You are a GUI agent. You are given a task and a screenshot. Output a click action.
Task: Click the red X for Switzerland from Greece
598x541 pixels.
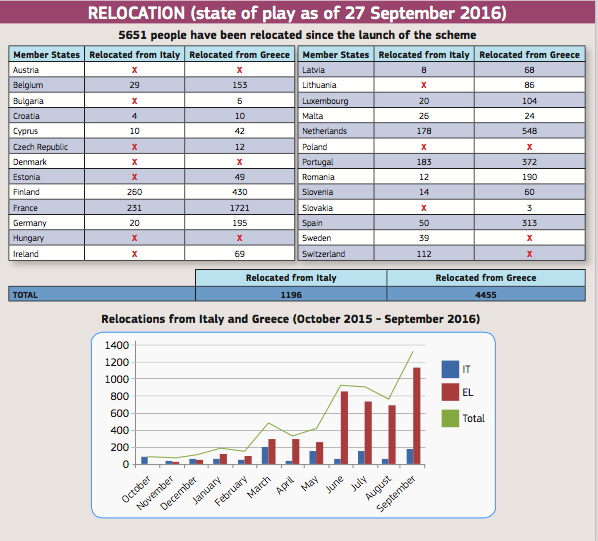pyautogui.click(x=529, y=254)
